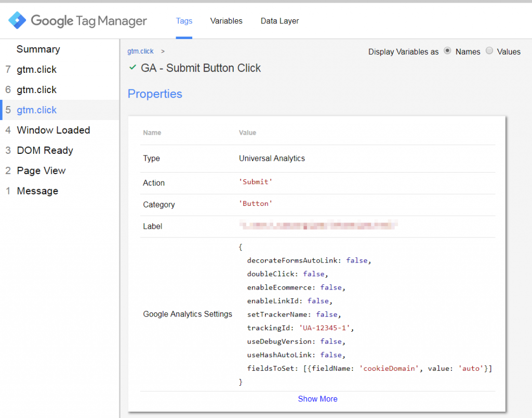532x418 pixels.
Task: Open the DOM Ready event
Action: point(45,151)
